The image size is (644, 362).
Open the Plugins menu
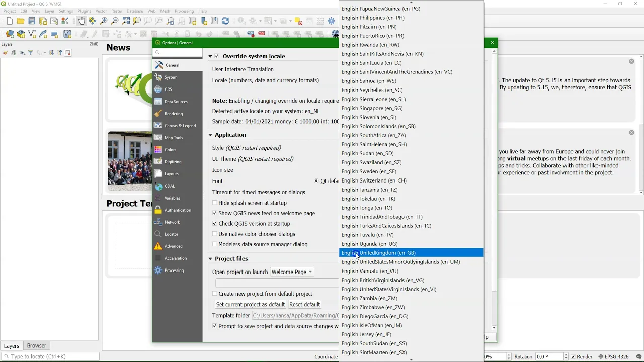[85, 11]
